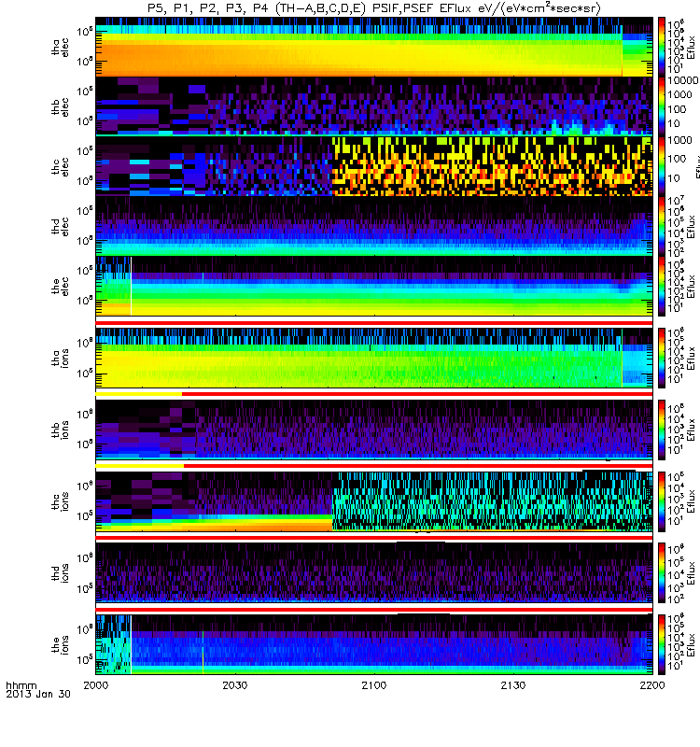Select the 'thc elec' panel label
The width and height of the screenshot is (700, 747).
(60, 167)
